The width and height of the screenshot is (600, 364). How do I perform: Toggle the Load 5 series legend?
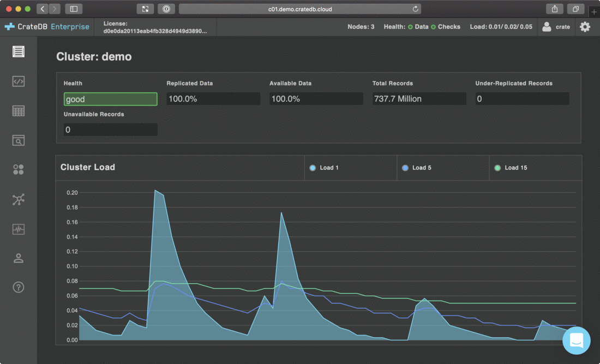pos(417,168)
